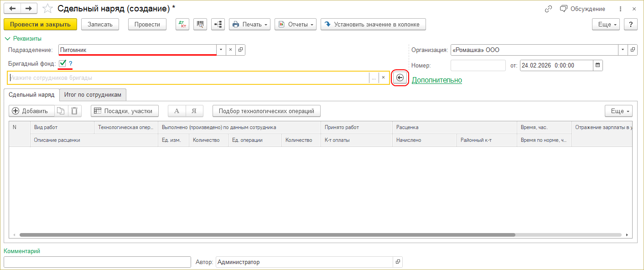The image size is (644, 270).
Task: Click the copy row icon in table toolbar
Action: (x=61, y=111)
